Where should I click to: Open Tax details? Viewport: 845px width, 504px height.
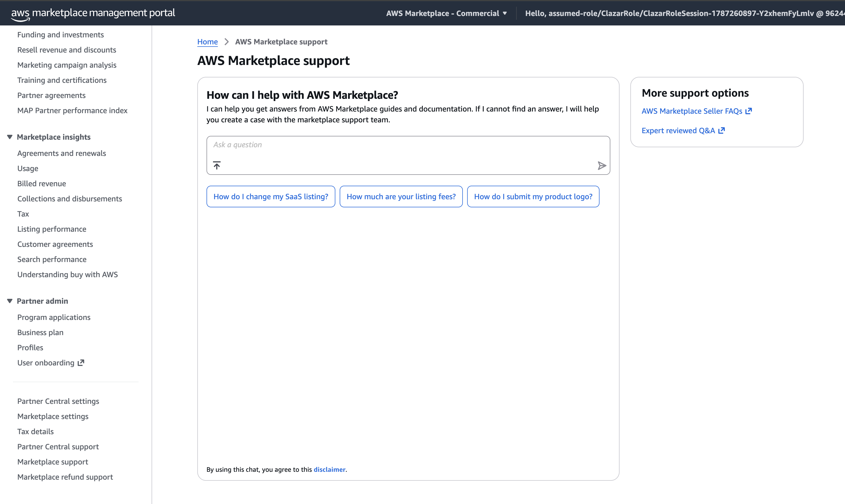(x=35, y=432)
